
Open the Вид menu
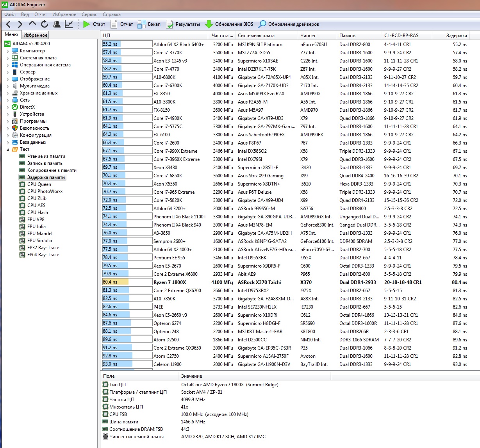tap(25, 14)
